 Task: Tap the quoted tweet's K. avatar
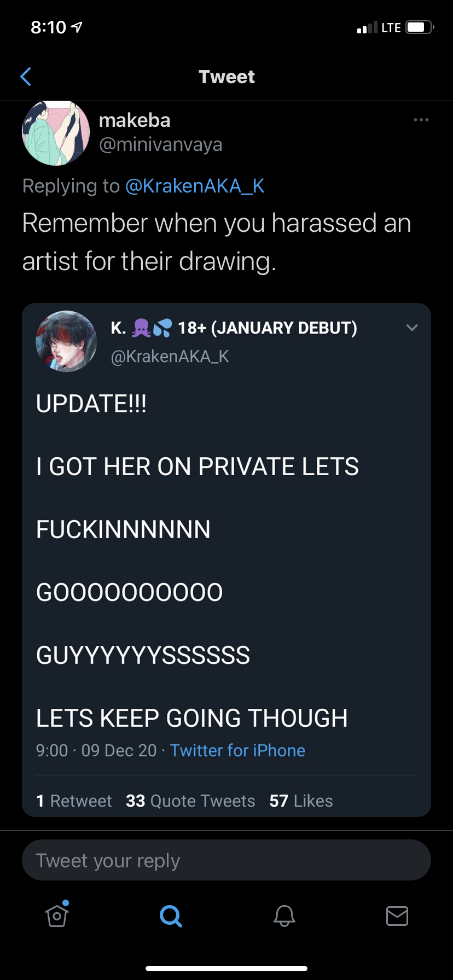coord(66,342)
